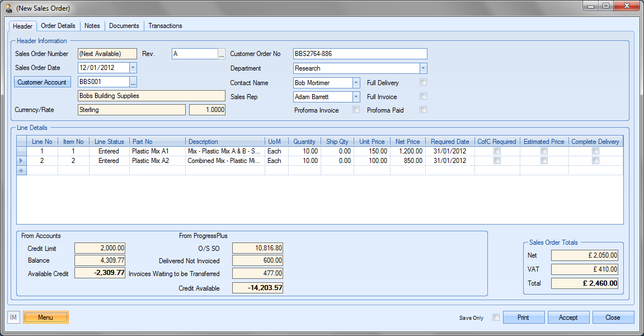Click the Customer Order No field
644x336 pixels.
(x=360, y=54)
